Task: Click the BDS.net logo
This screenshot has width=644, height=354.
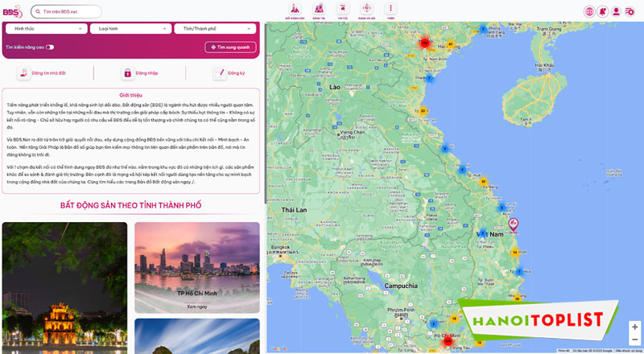Action: click(x=14, y=11)
